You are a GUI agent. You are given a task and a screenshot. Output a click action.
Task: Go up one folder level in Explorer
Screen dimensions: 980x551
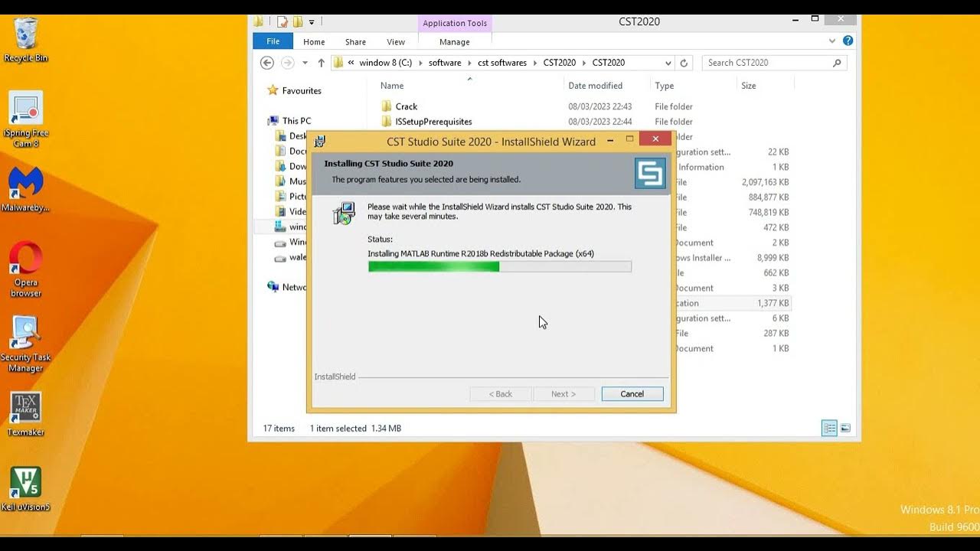pos(321,63)
